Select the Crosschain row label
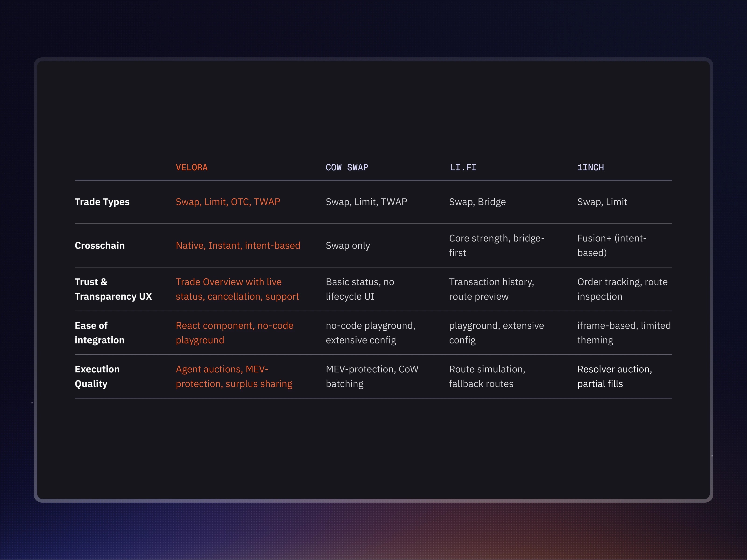This screenshot has width=747, height=560. point(100,245)
